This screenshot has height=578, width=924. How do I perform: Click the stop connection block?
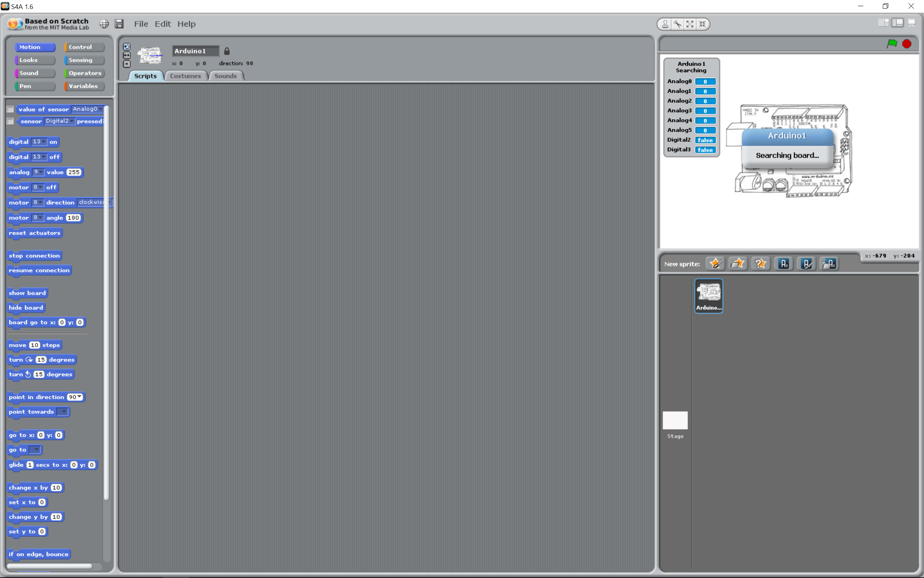click(34, 255)
